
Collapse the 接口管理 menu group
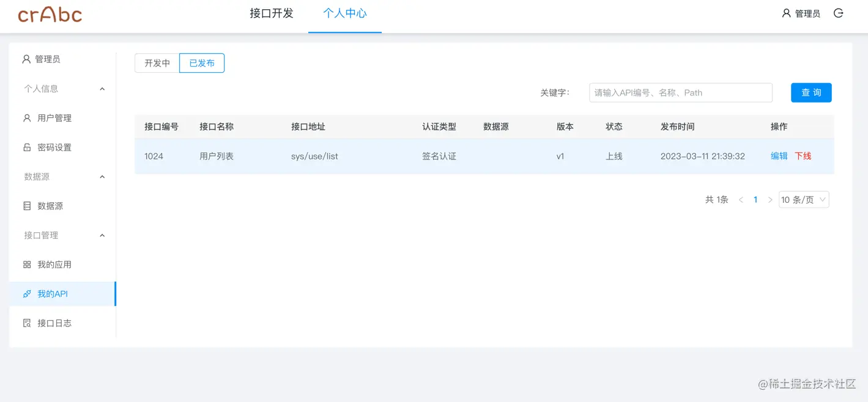tap(102, 235)
